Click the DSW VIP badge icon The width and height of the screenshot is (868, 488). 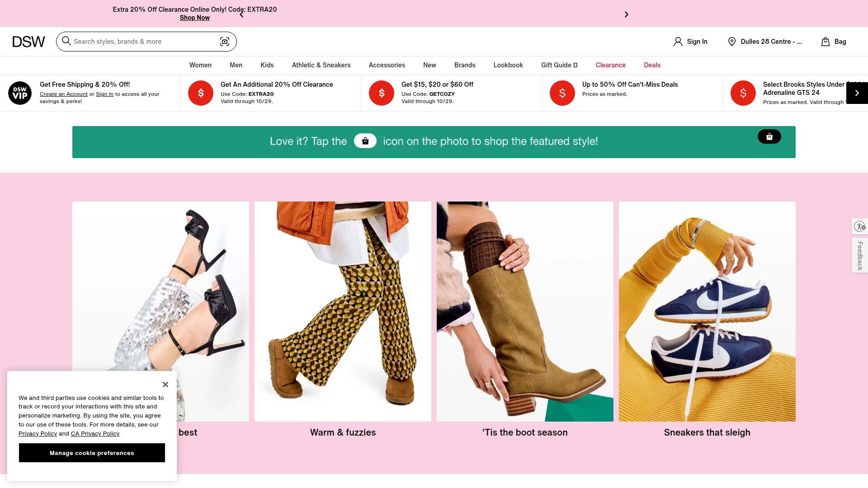[20, 93]
